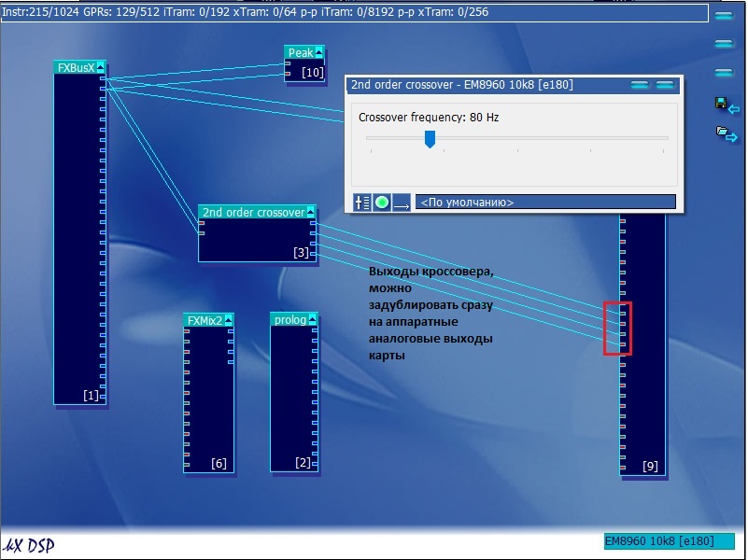Click the [3] label on crossover module
Image resolution: width=748 pixels, height=560 pixels.
pos(301,252)
